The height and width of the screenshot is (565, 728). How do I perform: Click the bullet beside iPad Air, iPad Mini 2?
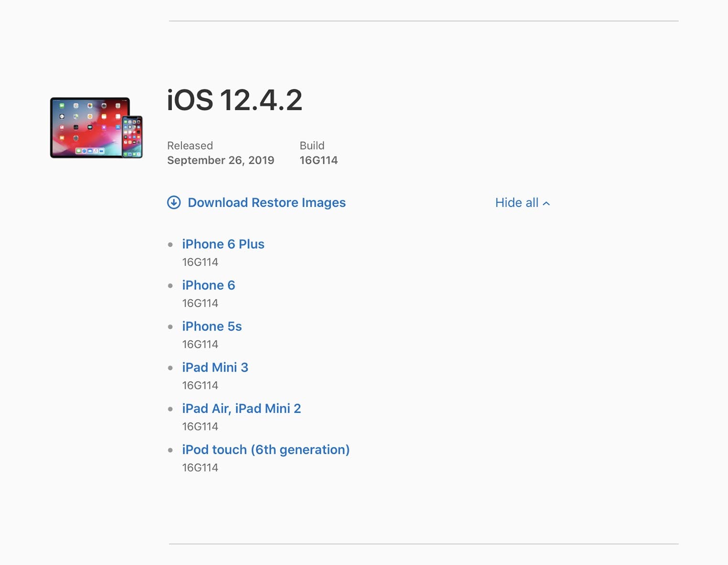click(171, 409)
